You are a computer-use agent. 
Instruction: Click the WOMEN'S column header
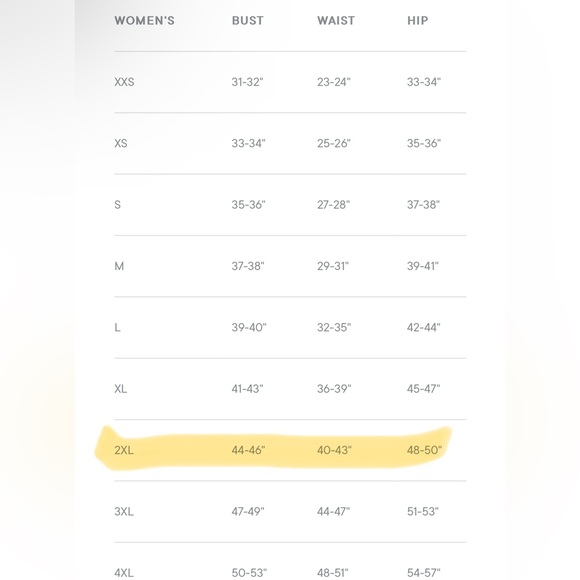coord(144,21)
